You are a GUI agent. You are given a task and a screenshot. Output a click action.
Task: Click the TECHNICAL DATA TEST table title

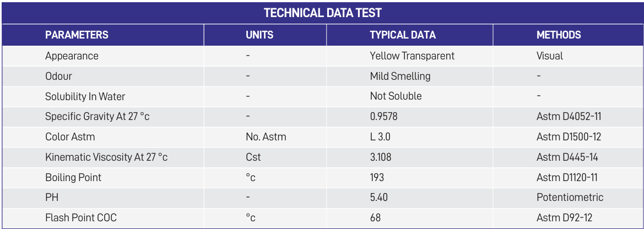322,13
